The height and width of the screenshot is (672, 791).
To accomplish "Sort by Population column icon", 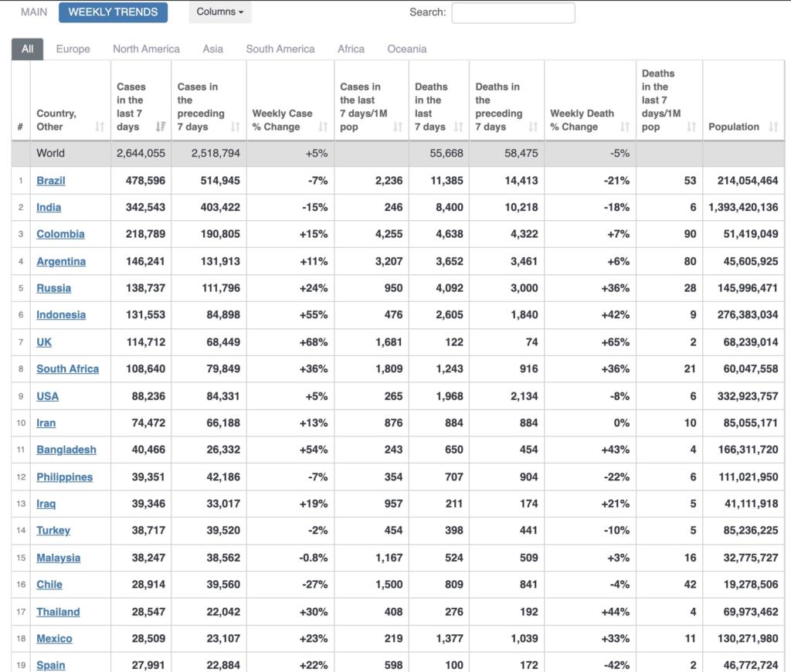I will (x=773, y=127).
